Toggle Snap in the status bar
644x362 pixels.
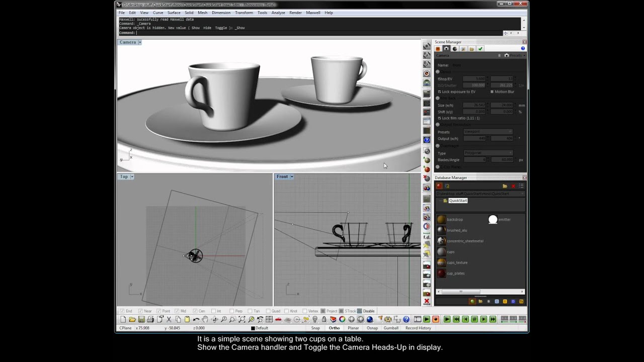coord(315,328)
